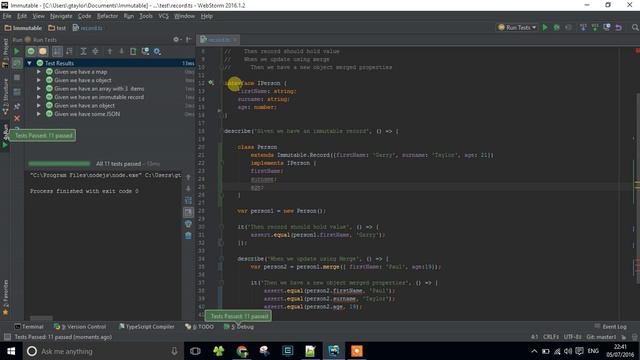Toggle soft-wrap icon in console sidebar

tap(188, 200)
